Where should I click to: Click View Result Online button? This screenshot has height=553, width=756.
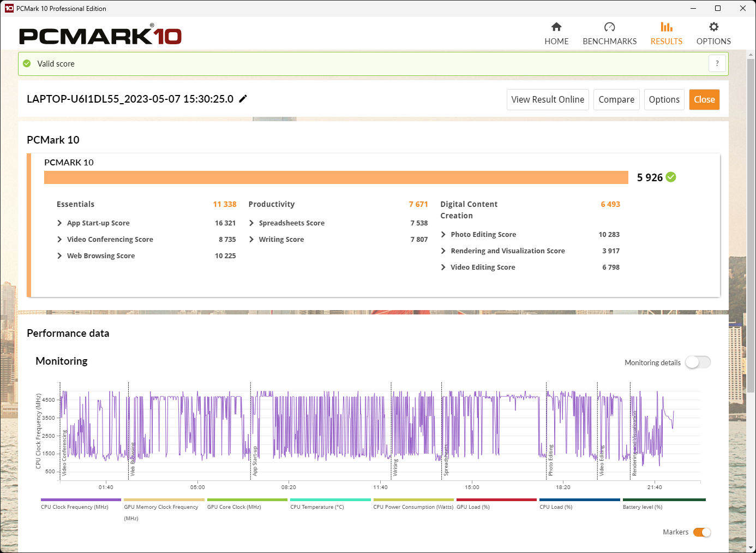pyautogui.click(x=548, y=99)
